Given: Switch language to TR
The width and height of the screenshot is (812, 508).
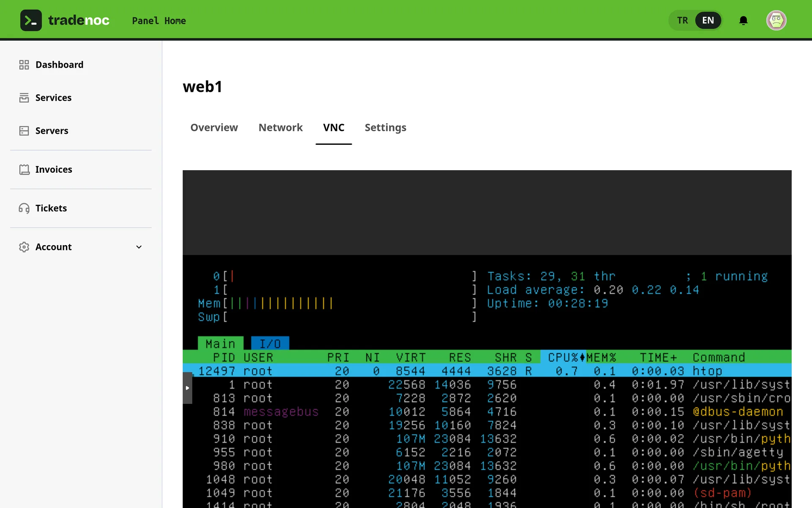Looking at the screenshot, I should pyautogui.click(x=682, y=20).
